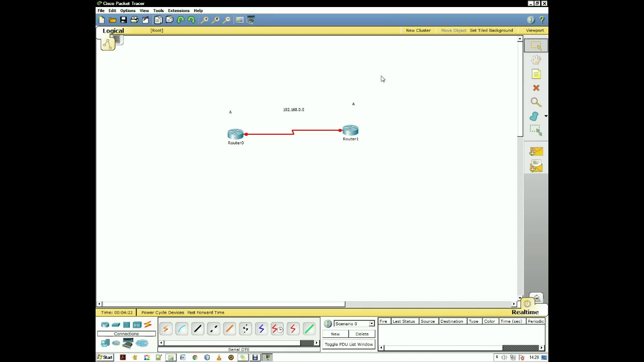Open the Drawing Palette icon
The height and width of the screenshot is (362, 644).
point(239,20)
